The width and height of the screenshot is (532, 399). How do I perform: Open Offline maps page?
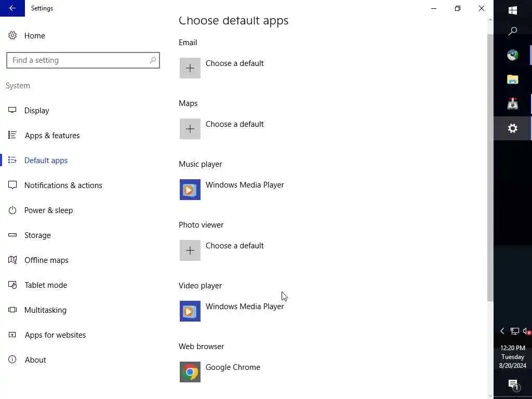coord(46,260)
